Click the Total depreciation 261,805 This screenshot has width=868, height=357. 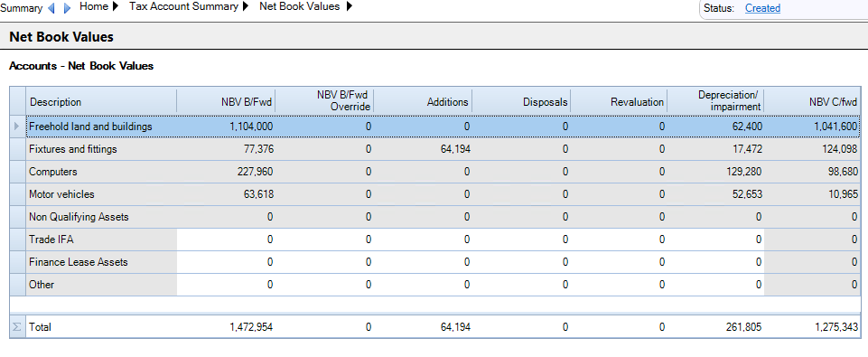tap(715, 327)
